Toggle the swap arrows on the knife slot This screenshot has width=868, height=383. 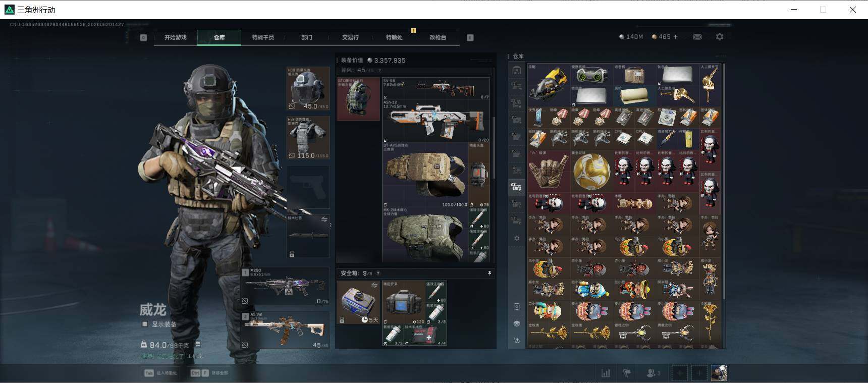[324, 220]
